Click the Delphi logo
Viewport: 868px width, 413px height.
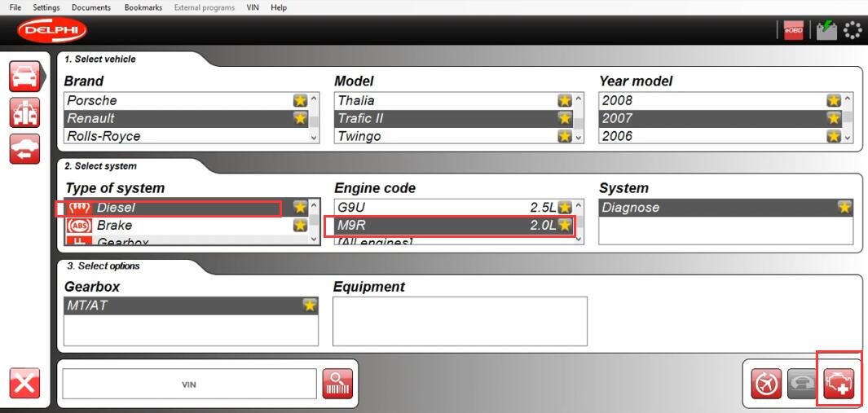coord(52,30)
